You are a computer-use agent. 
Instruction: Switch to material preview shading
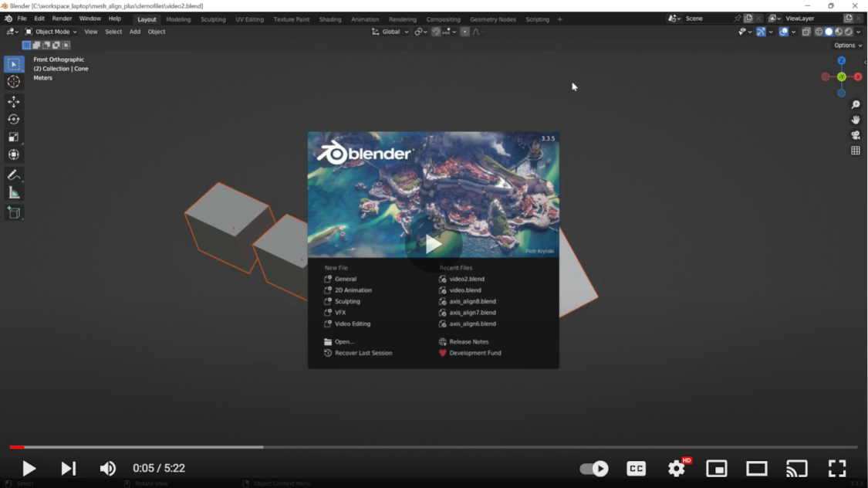tap(839, 32)
